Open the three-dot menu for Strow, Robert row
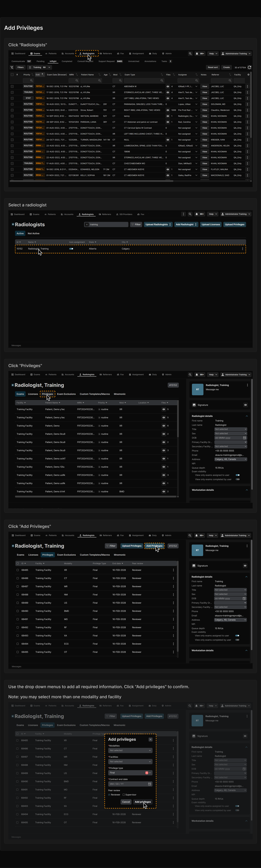261x868 pixels. click(x=248, y=110)
